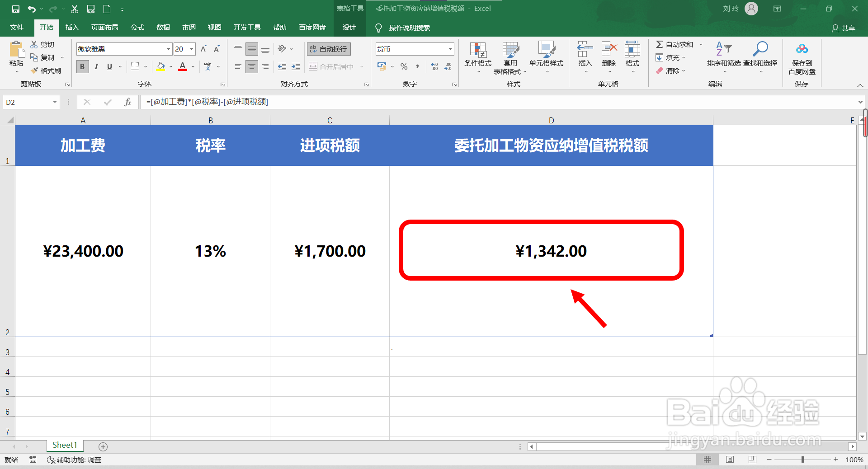Click the Insert Function fx icon

pyautogui.click(x=127, y=102)
